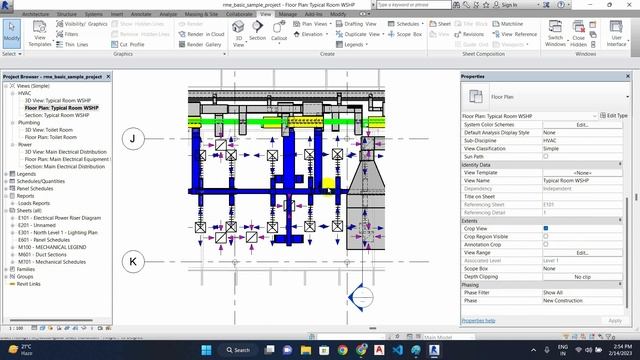Open Chrome from taskbar
The width and height of the screenshot is (640, 360).
coord(342,350)
